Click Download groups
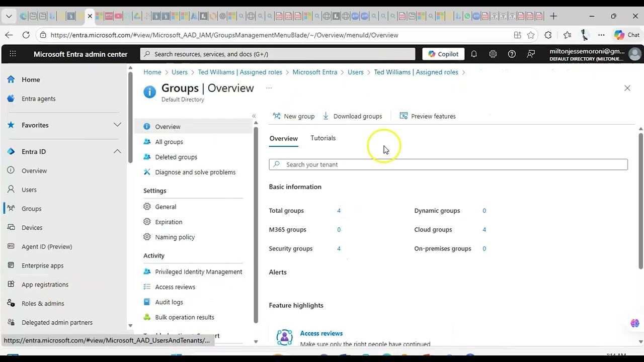This screenshot has height=362, width=644. tap(352, 116)
